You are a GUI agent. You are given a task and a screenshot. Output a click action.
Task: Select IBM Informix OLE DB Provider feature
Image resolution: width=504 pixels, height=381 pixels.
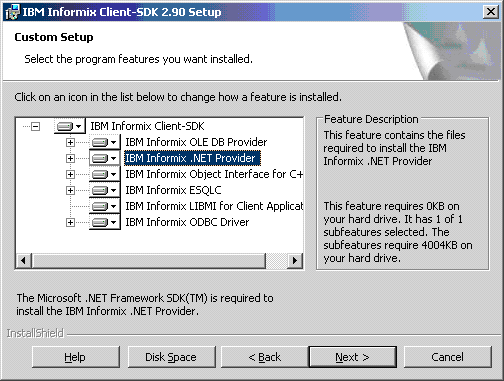coord(196,142)
